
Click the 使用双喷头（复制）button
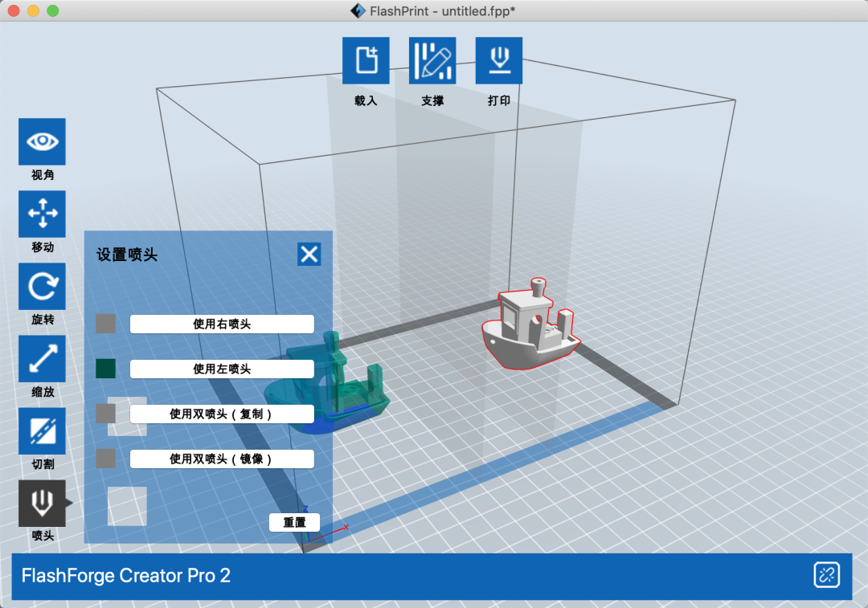click(x=222, y=414)
